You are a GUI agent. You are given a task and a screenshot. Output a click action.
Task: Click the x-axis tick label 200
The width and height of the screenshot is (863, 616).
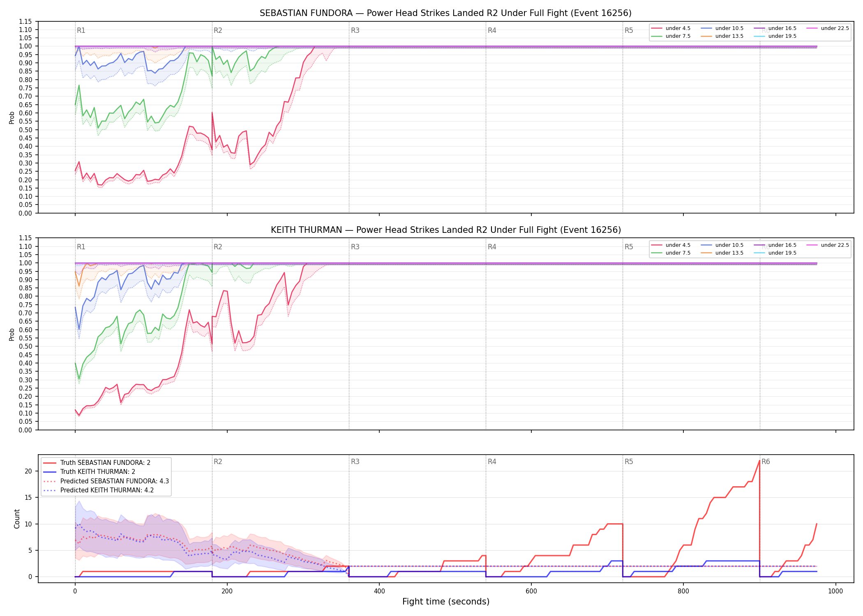(x=227, y=591)
